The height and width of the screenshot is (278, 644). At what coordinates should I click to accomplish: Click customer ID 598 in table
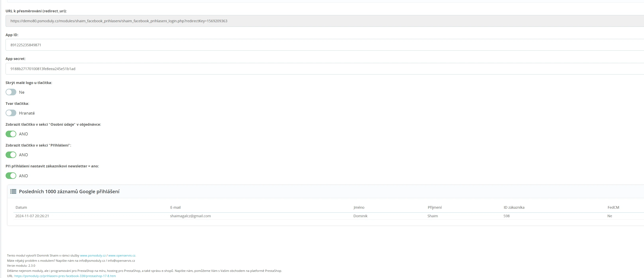tap(506, 216)
